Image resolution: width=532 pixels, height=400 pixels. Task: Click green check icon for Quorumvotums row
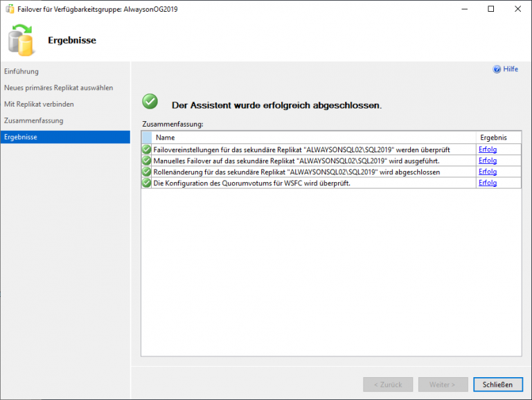pos(147,183)
